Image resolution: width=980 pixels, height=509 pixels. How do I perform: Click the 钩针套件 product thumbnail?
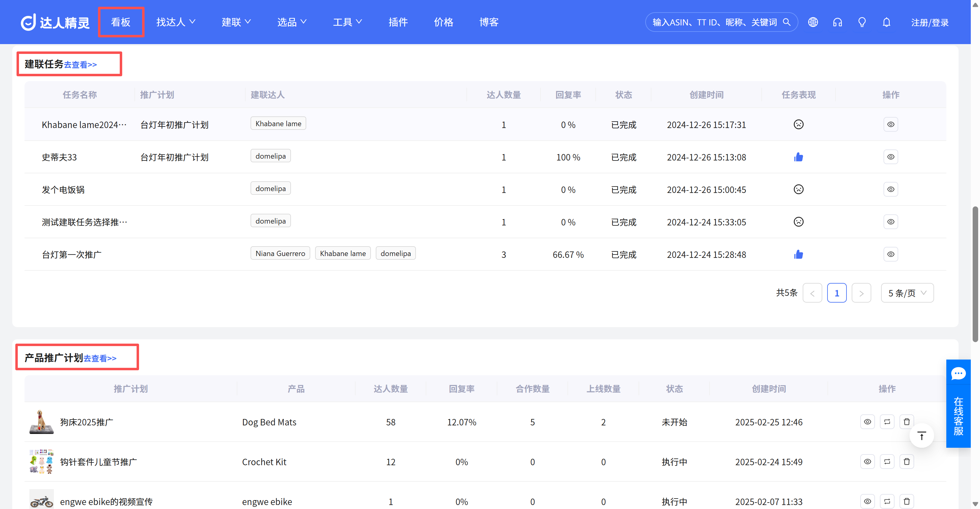[41, 462]
